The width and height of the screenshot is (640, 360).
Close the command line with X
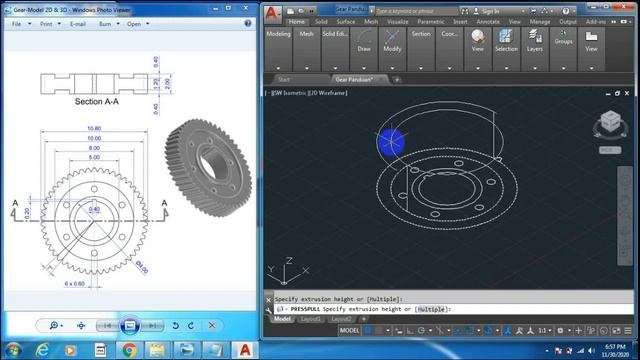coord(268,300)
